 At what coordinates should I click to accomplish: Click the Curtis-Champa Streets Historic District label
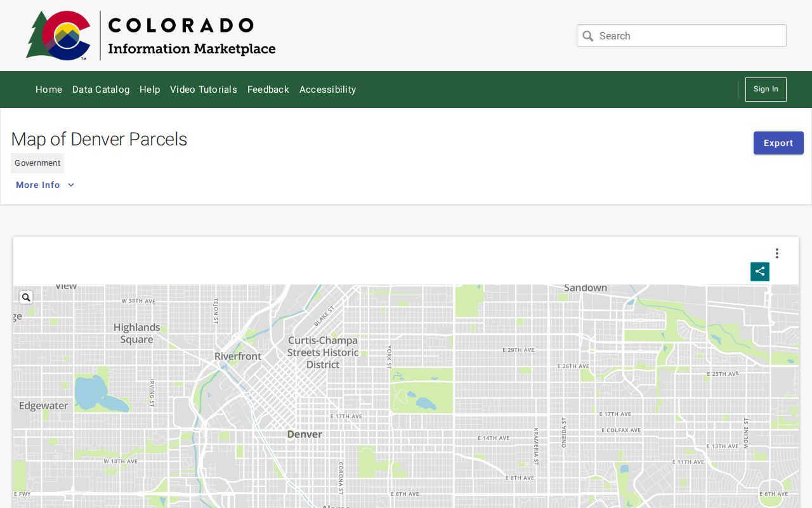tap(323, 352)
